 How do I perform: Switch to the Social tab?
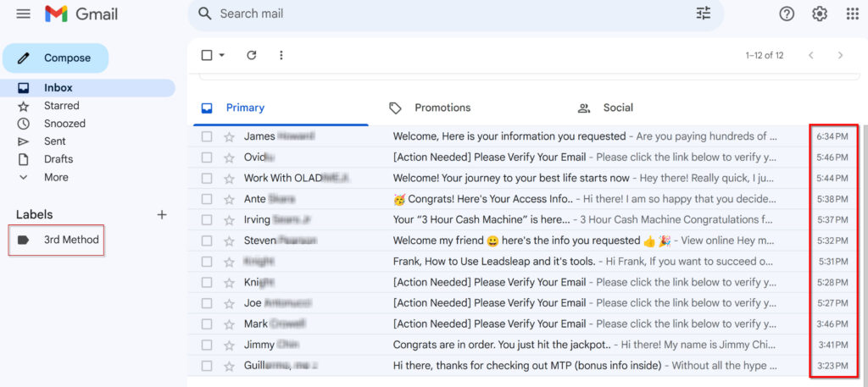(617, 108)
